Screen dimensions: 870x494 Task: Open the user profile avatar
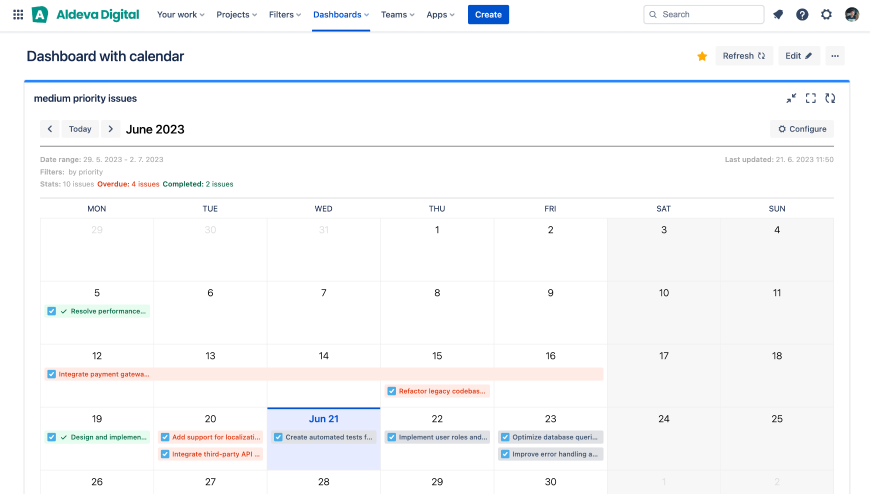point(852,14)
